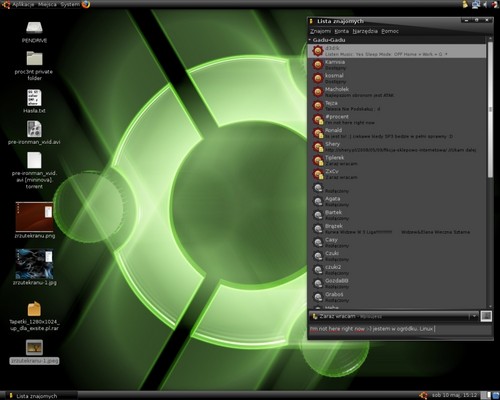Click the Ubuntu logo in top panel
This screenshot has height=400, width=500.
coord(6,4)
